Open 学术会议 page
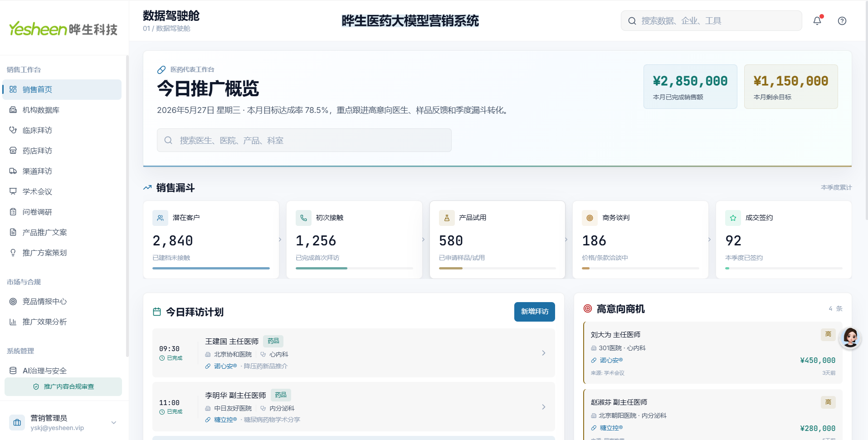Screen dimensions: 868x440 (62, 191)
